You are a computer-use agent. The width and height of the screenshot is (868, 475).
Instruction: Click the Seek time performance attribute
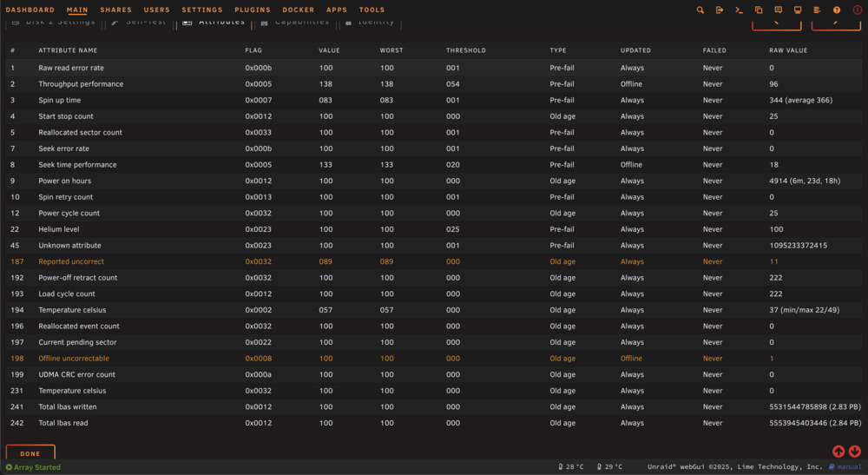[77, 165]
